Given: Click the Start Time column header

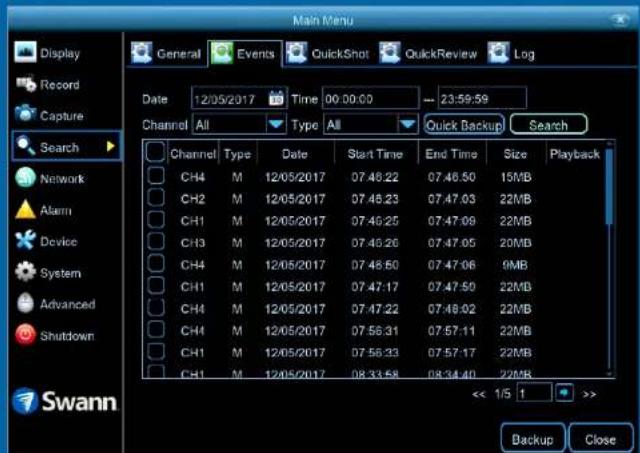Looking at the screenshot, I should [375, 154].
